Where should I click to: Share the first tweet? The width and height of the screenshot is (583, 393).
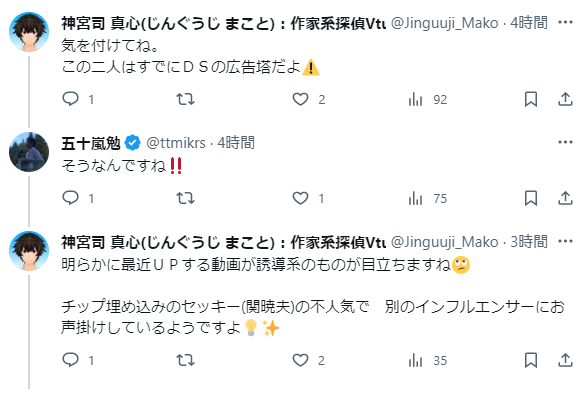pos(565,99)
